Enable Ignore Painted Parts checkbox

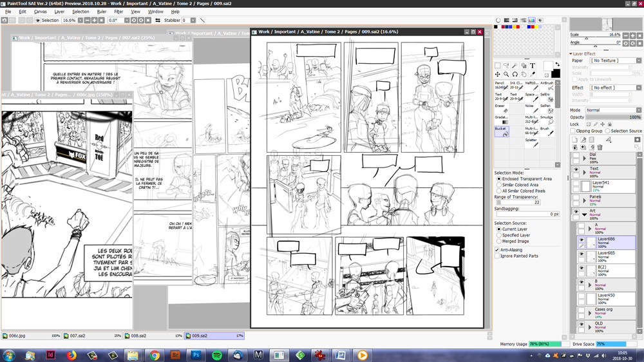[x=497, y=256]
